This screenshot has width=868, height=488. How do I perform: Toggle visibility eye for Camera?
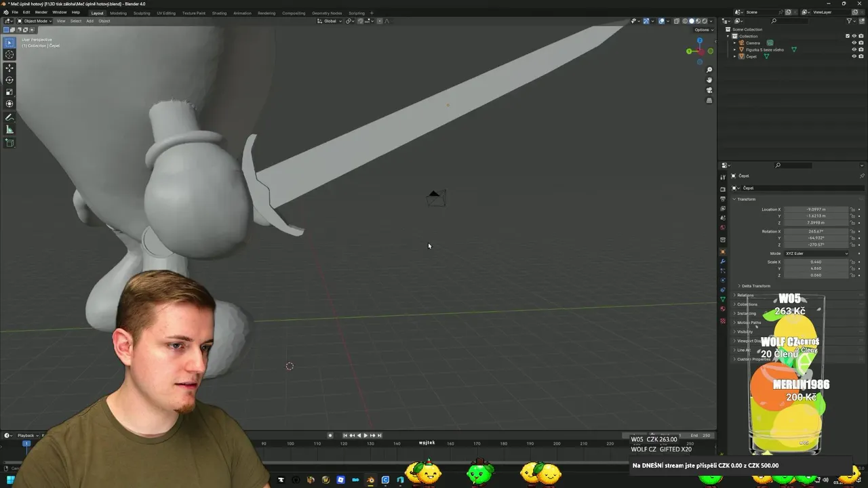point(854,43)
